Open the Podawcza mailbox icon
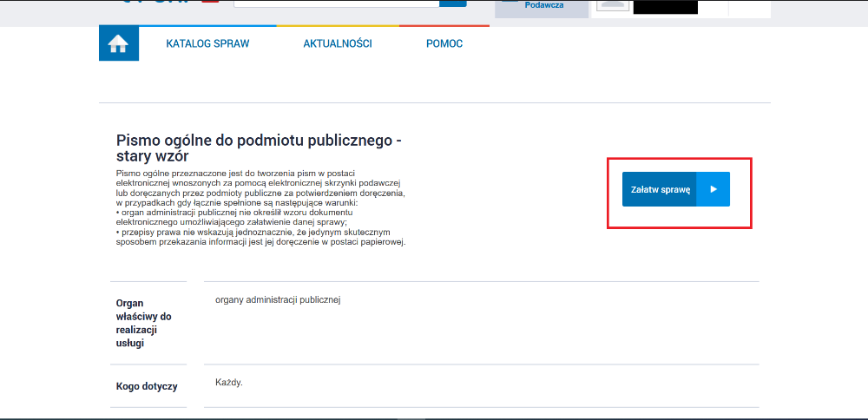This screenshot has width=868, height=420. coord(510,3)
